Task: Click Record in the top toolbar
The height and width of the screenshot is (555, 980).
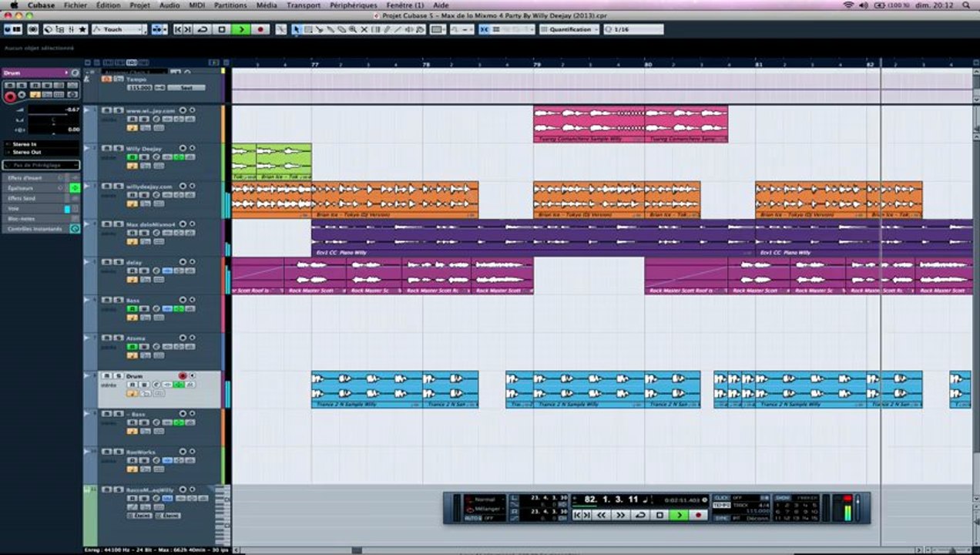Action: [260, 29]
